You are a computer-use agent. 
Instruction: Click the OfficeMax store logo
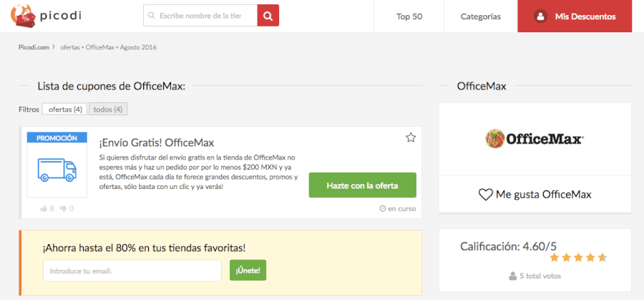click(535, 139)
